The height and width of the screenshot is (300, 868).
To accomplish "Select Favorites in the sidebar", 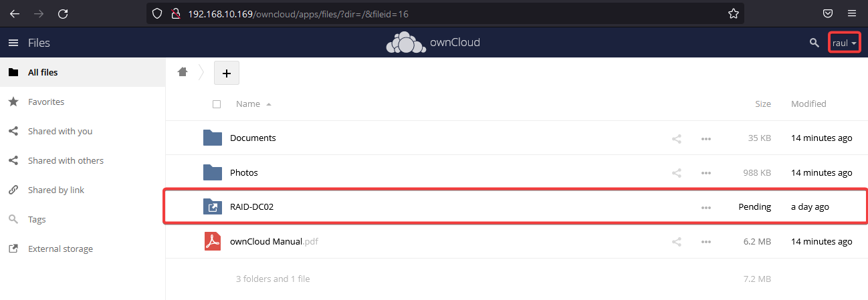I will pos(46,102).
